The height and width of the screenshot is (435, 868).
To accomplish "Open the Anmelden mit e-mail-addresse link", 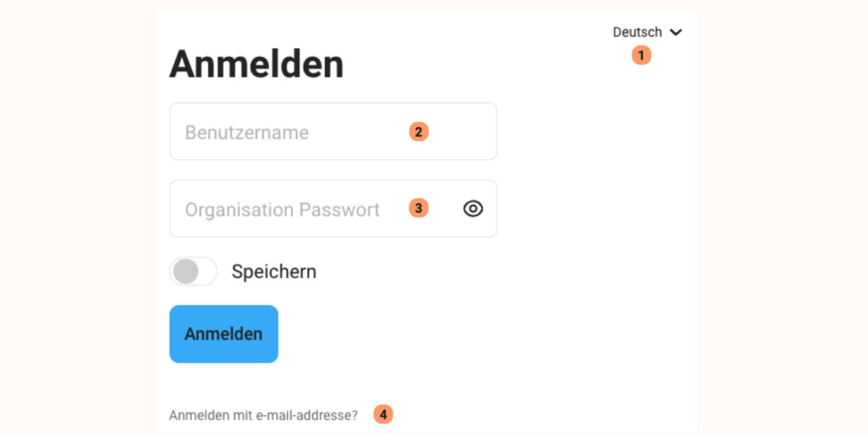I will [x=264, y=415].
